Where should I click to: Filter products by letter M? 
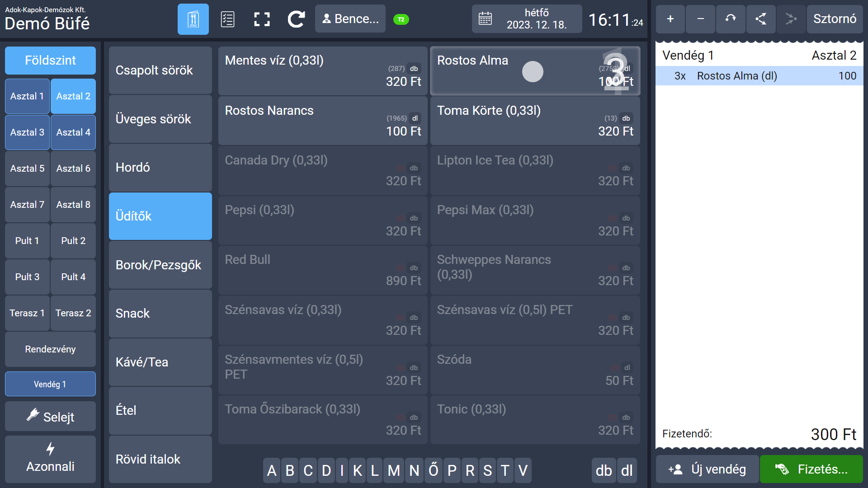coord(394,470)
